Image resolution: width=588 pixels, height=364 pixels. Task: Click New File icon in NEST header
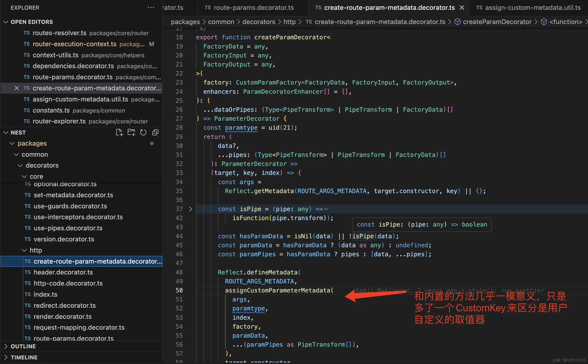(119, 132)
